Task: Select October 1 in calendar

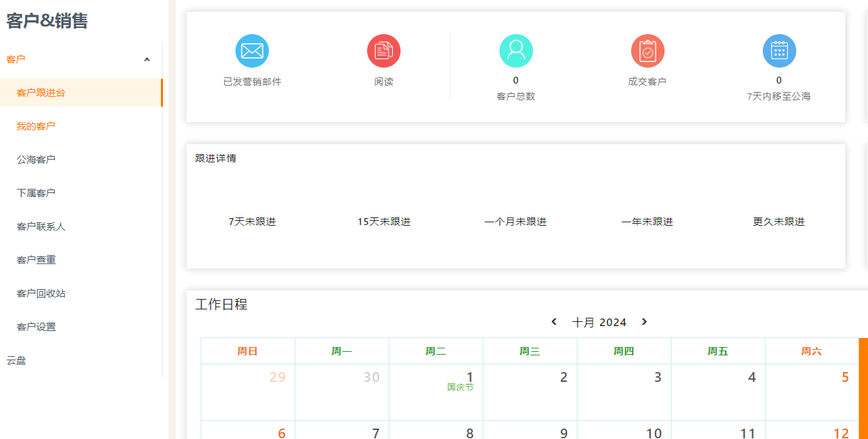Action: point(436,392)
